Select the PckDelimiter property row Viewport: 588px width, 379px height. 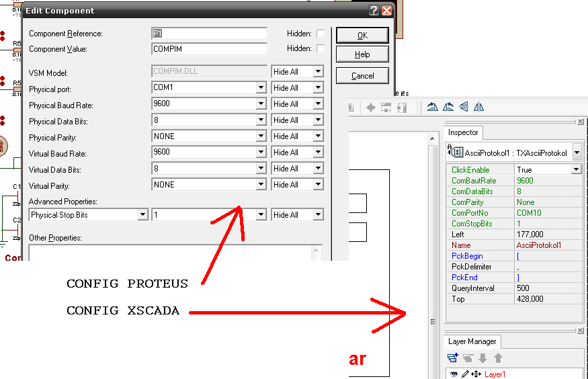514,267
